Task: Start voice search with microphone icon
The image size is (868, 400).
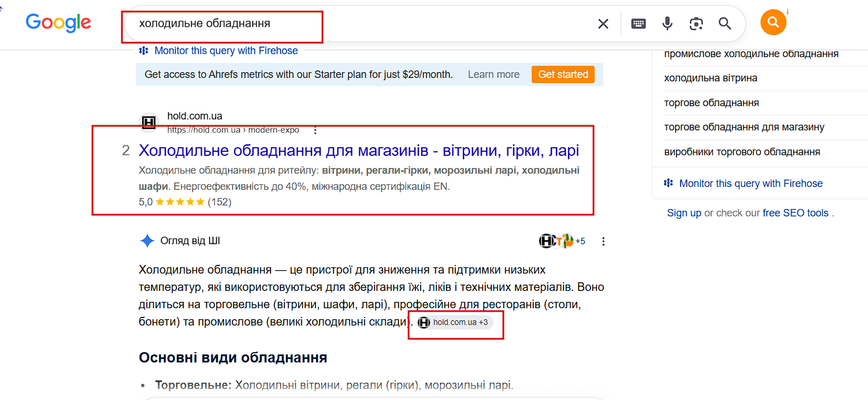Action: point(667,24)
